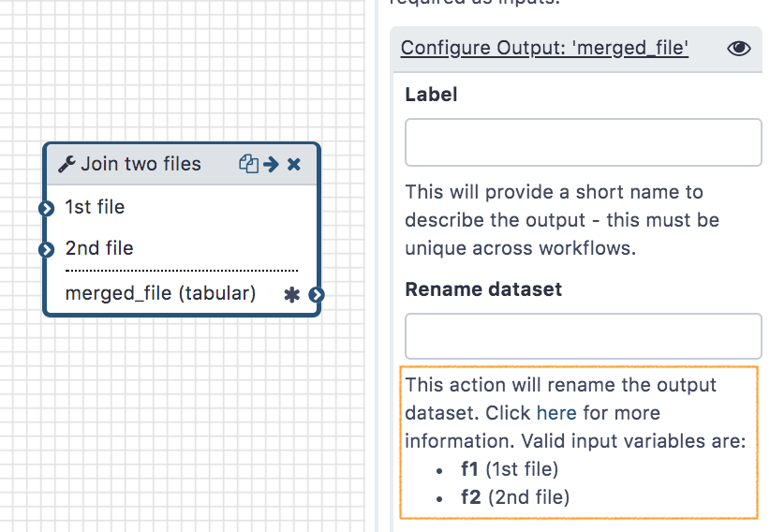Viewport: 770px width, 532px height.
Task: Select the Join two files node title
Action: pyautogui.click(x=141, y=165)
